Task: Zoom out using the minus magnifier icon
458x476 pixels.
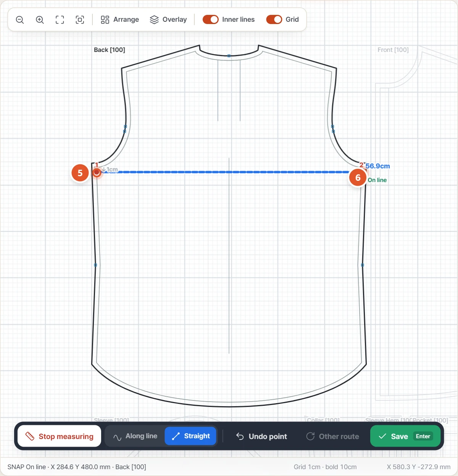Action: tap(20, 20)
